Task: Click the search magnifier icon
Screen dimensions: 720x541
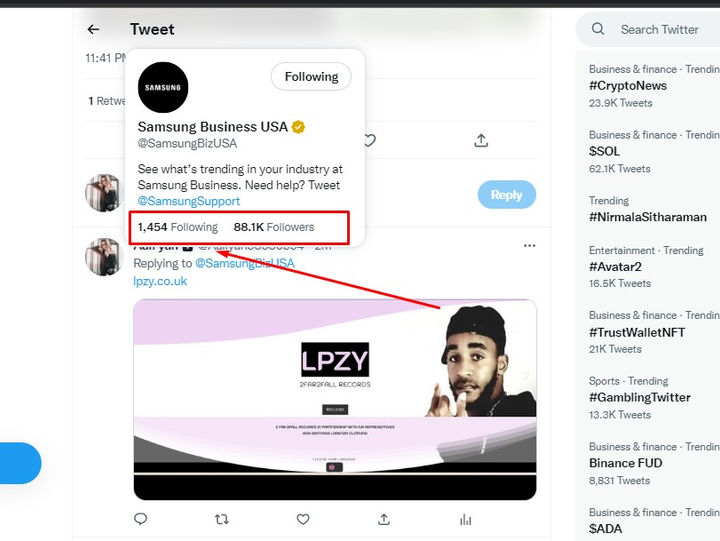Action: point(598,29)
